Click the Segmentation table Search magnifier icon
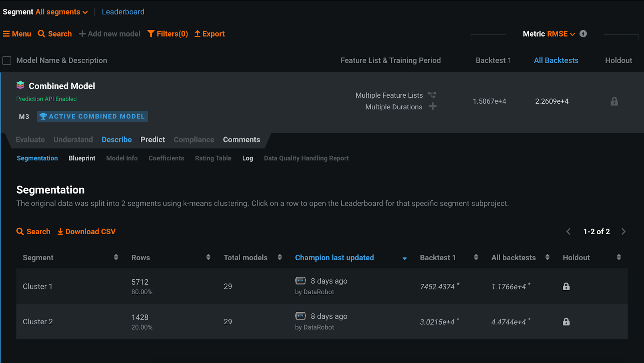This screenshot has height=363, width=644. coord(20,231)
